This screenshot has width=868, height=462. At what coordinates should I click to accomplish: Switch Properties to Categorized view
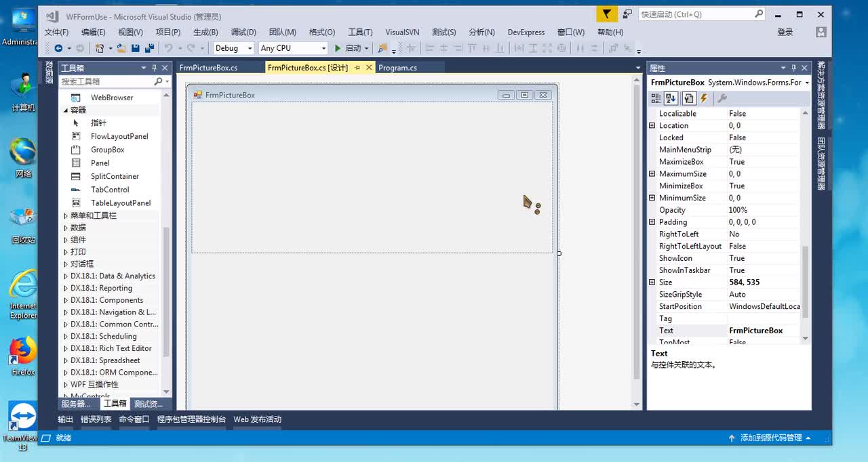[656, 98]
